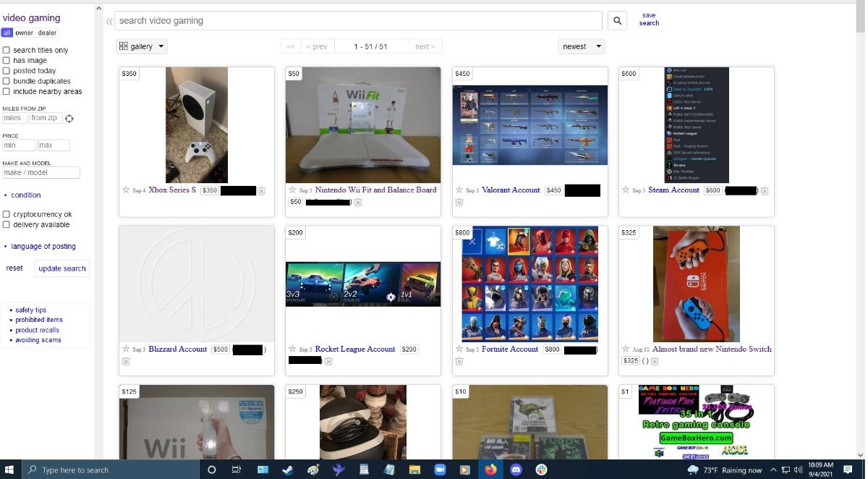The width and height of the screenshot is (868, 479).
Task: Open the newest sort order dropdown
Action: (x=581, y=46)
